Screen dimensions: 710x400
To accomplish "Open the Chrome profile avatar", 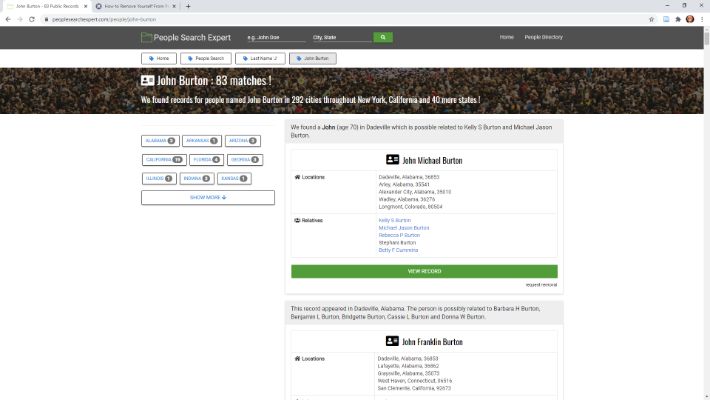I will tap(690, 19).
